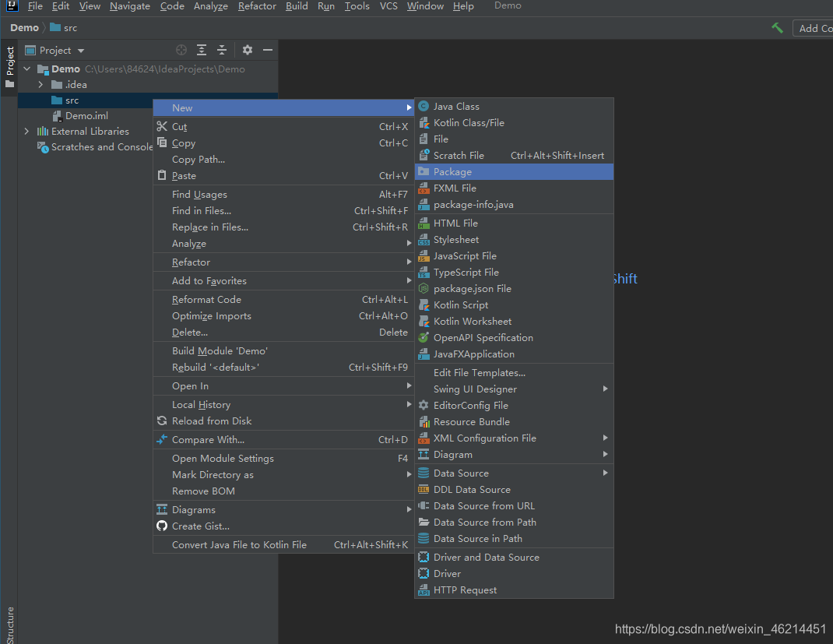Click the OpenAPI Specification icon
Image resolution: width=833 pixels, height=644 pixels.
(x=424, y=337)
